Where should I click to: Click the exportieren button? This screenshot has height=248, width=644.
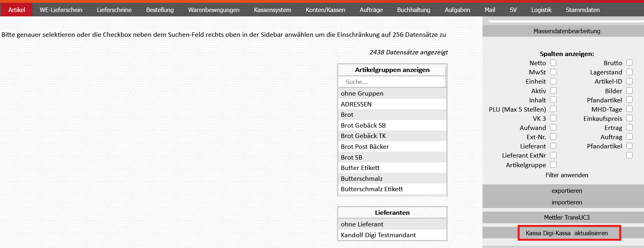pos(567,191)
